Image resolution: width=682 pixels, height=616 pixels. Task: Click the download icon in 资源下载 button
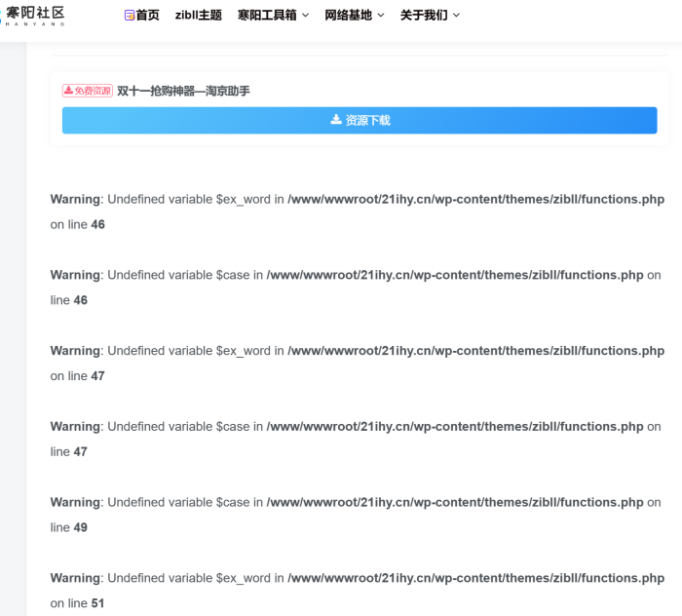coord(336,120)
